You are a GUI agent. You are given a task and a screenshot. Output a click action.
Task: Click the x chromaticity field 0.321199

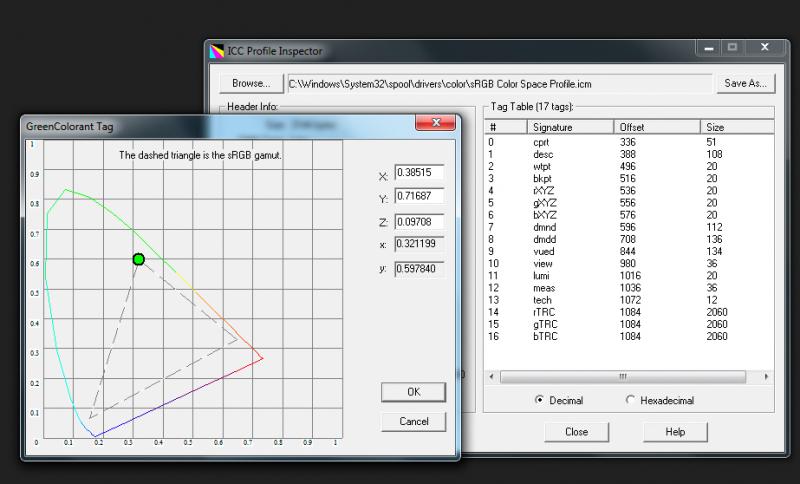tap(419, 244)
